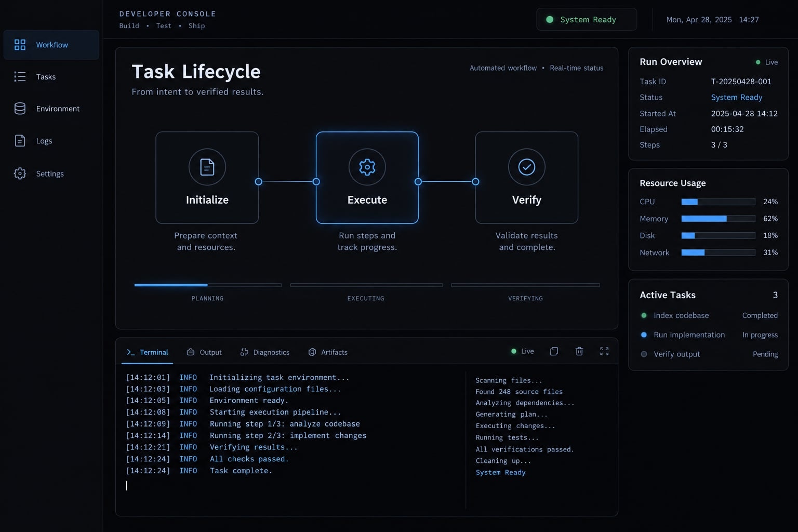Select the Execute stage card

click(367, 178)
